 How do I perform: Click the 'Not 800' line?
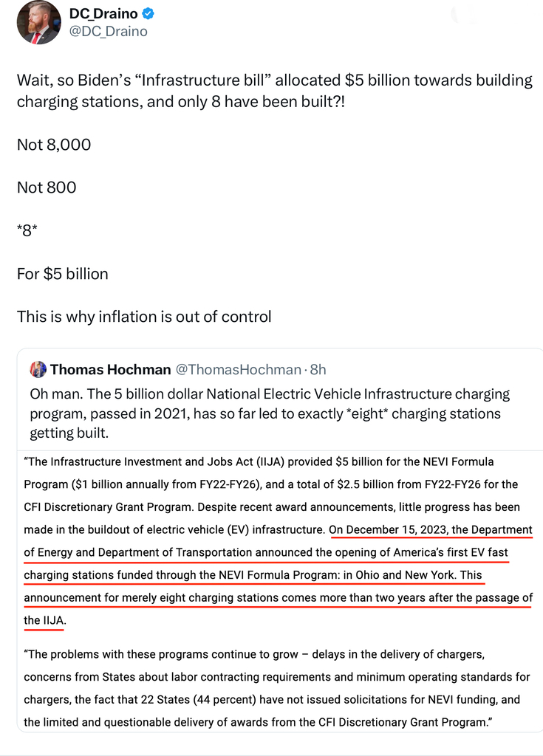pos(47,188)
